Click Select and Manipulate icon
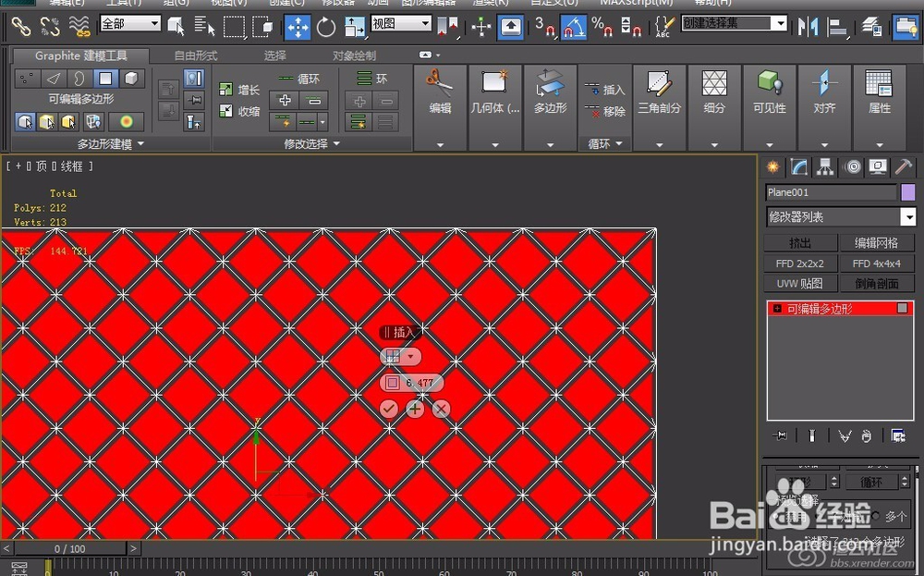The width and height of the screenshot is (924, 576). point(480,27)
